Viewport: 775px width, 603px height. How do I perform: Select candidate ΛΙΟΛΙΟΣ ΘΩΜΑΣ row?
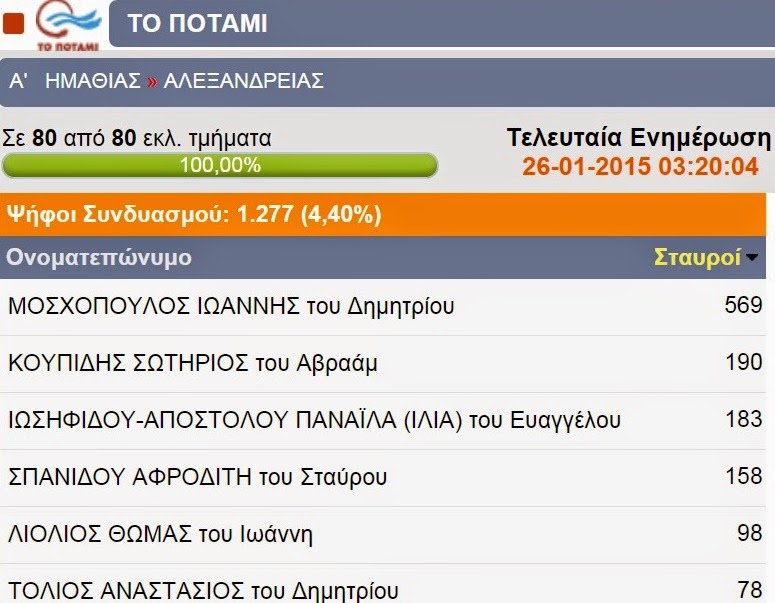383,535
